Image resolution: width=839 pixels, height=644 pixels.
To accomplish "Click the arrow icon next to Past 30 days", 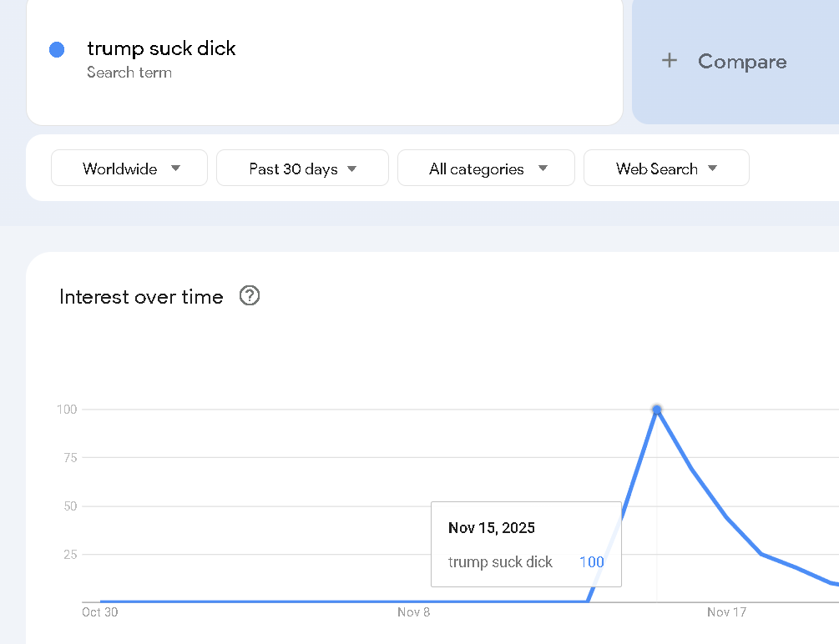I will coord(352,169).
